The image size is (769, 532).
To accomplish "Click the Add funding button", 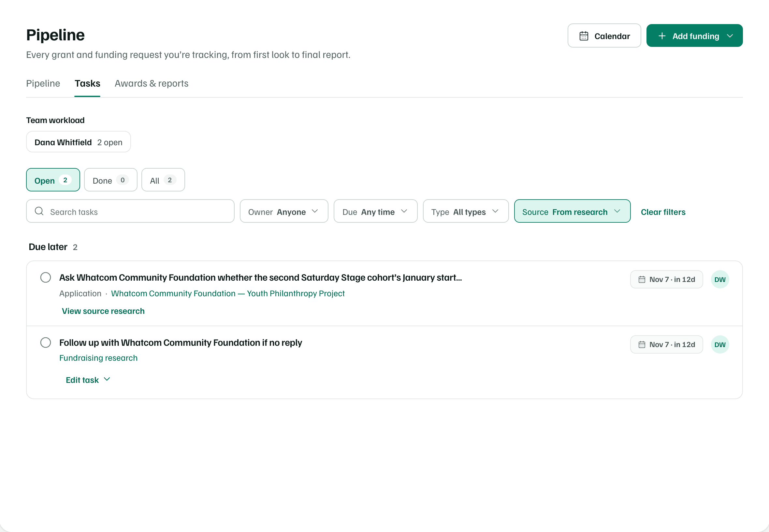I will [694, 36].
